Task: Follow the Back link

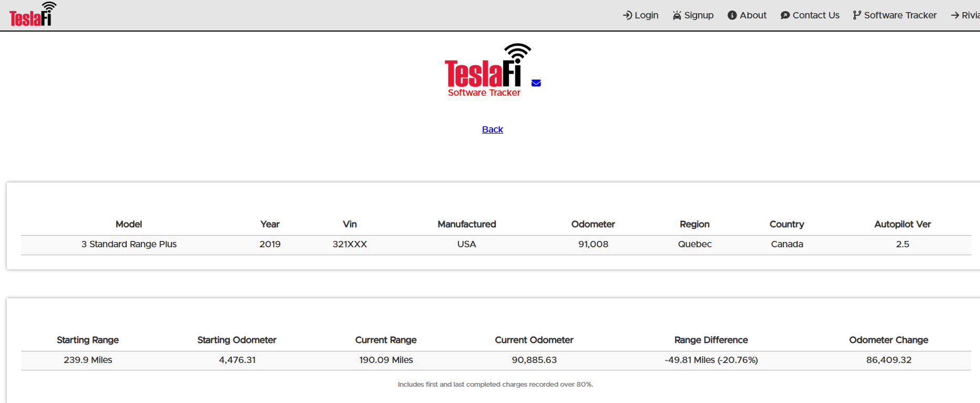Action: coord(493,129)
